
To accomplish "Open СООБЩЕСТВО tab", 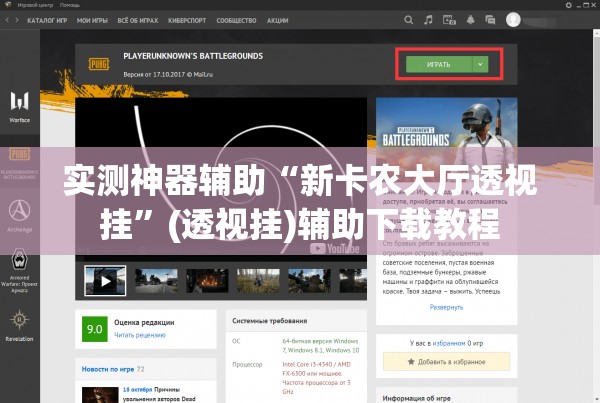I will click(x=236, y=21).
